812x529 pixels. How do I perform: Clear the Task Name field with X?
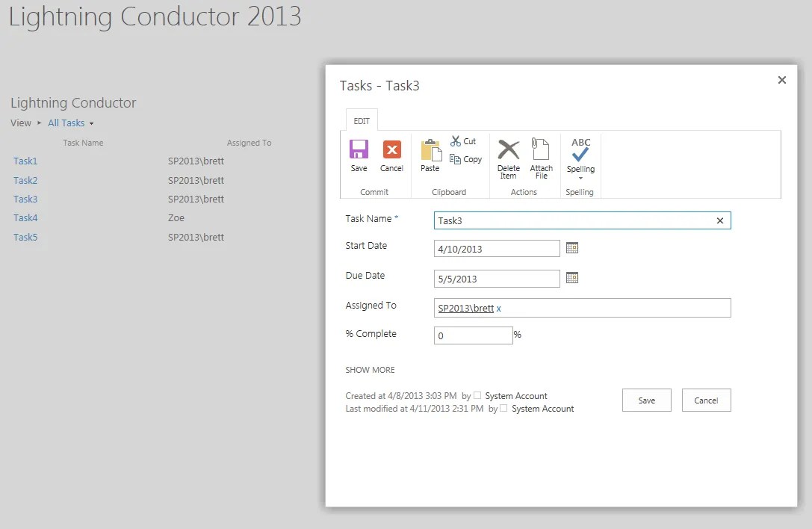(720, 220)
